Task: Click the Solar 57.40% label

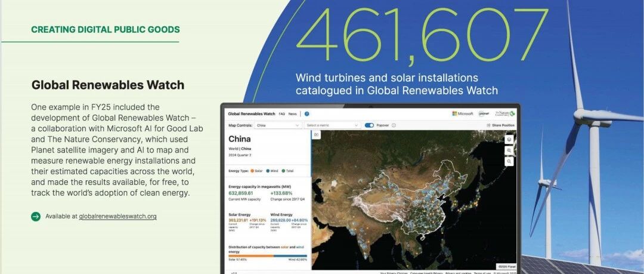Action: pyautogui.click(x=237, y=260)
